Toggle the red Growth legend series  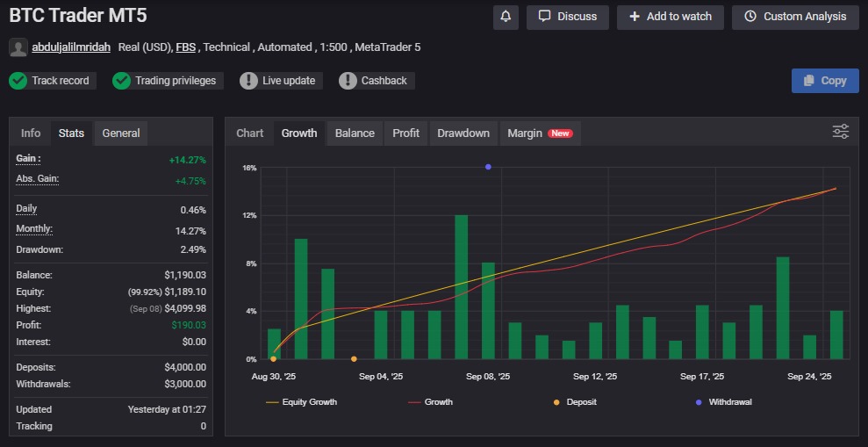pos(430,402)
